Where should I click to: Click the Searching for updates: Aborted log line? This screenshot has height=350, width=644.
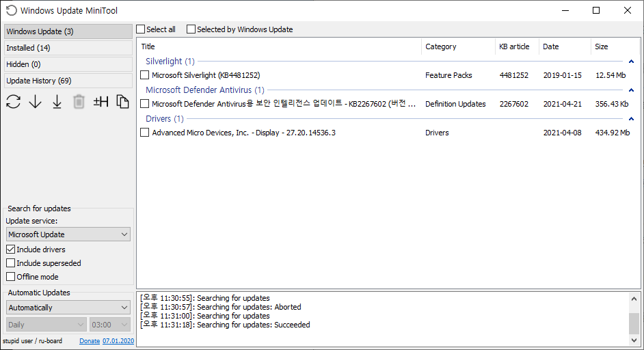tap(221, 307)
